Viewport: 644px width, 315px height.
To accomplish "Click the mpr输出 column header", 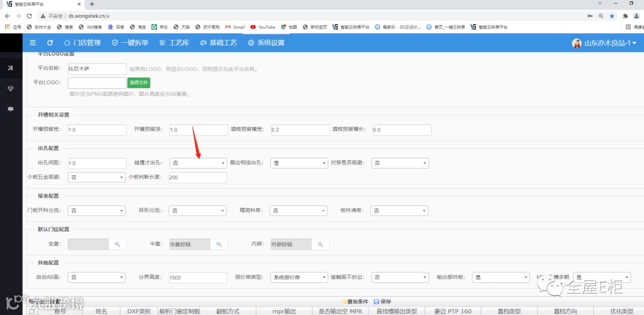I will (284, 311).
